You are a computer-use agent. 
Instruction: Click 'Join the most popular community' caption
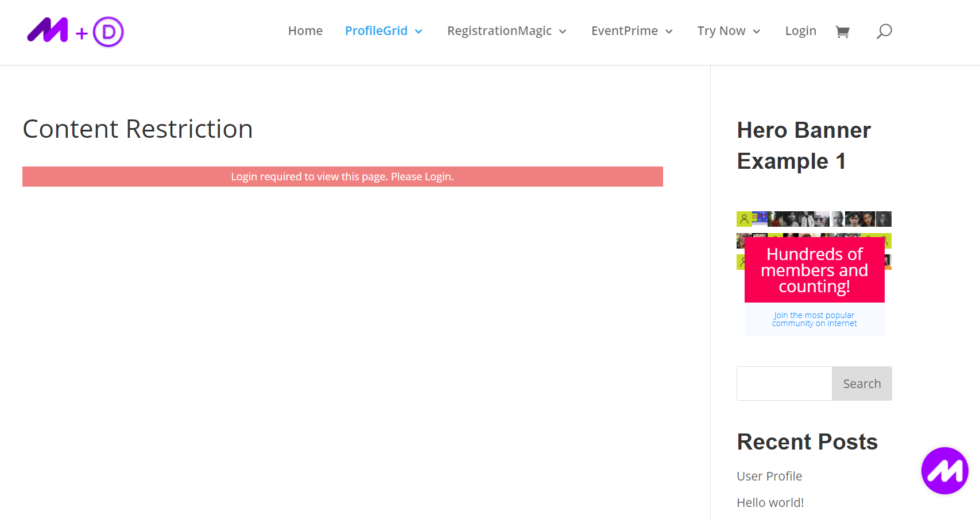[x=814, y=319]
